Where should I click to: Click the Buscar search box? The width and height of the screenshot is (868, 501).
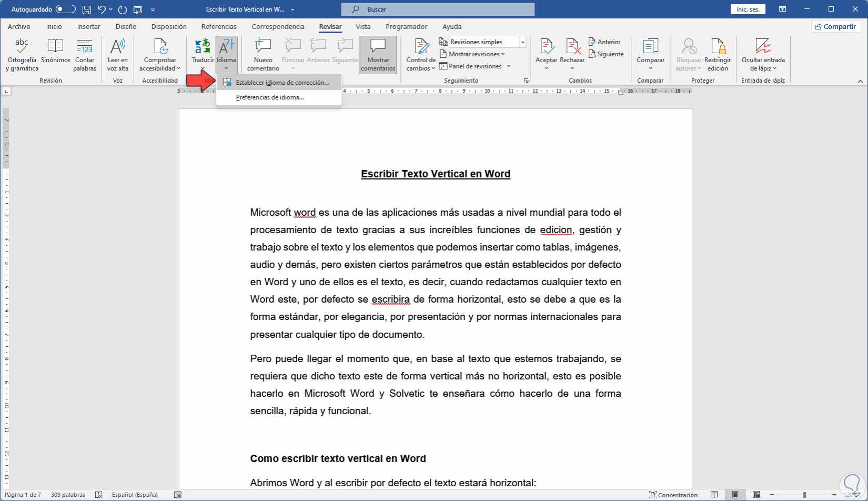coord(438,9)
